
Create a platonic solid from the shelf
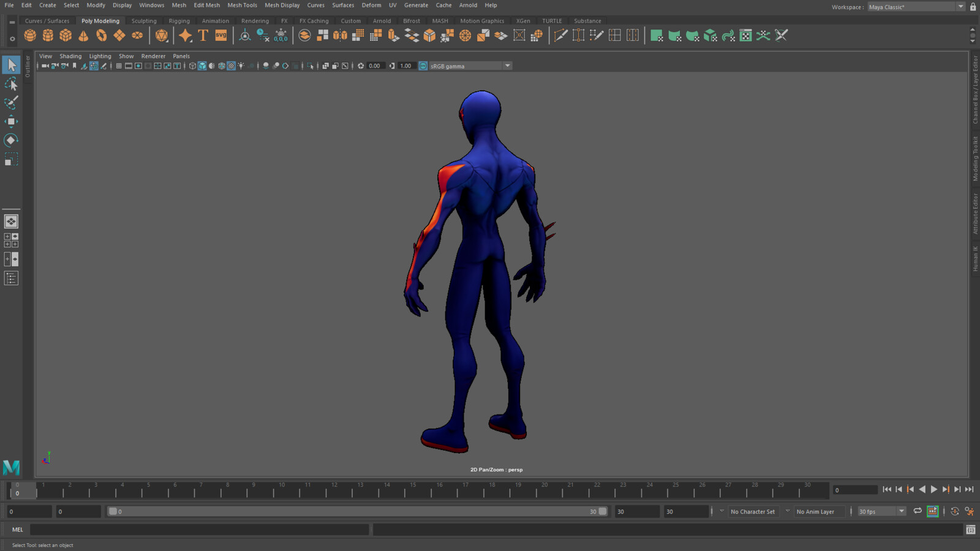pos(162,36)
